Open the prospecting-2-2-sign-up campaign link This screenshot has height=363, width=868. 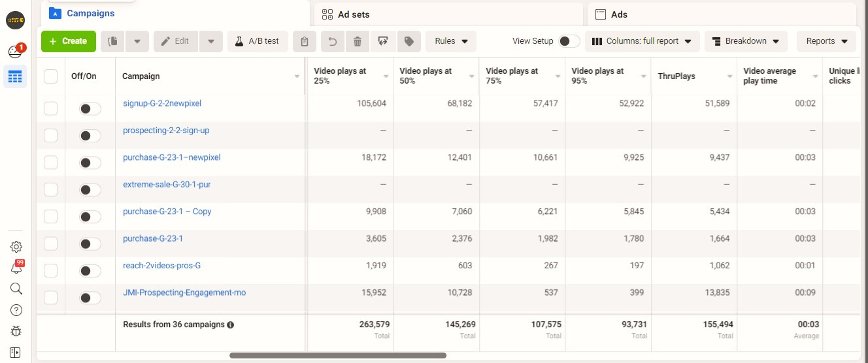coord(166,131)
